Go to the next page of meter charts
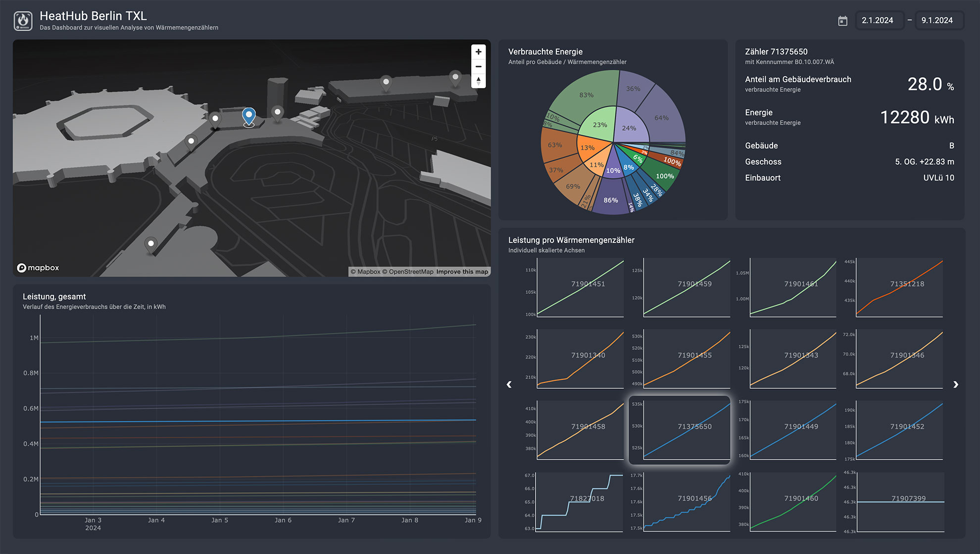The width and height of the screenshot is (980, 554). tap(955, 384)
